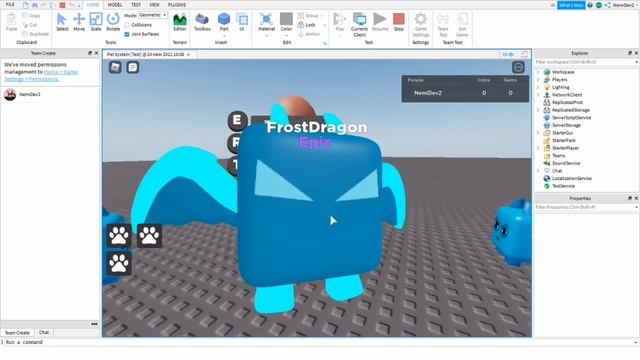
Task: Click the help question mark icon
Action: tap(590, 5)
